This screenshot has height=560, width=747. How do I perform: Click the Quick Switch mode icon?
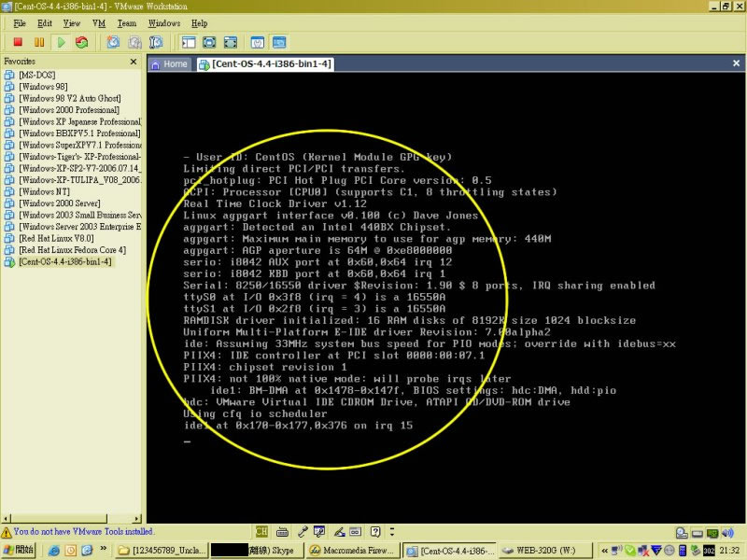pyautogui.click(x=231, y=42)
